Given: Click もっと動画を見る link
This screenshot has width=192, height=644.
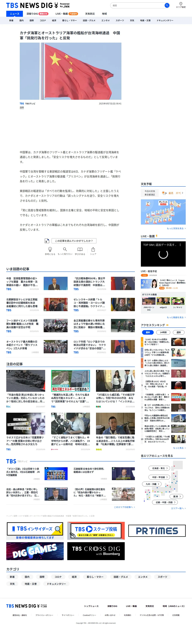Looking at the screenshot, I should [176, 317].
